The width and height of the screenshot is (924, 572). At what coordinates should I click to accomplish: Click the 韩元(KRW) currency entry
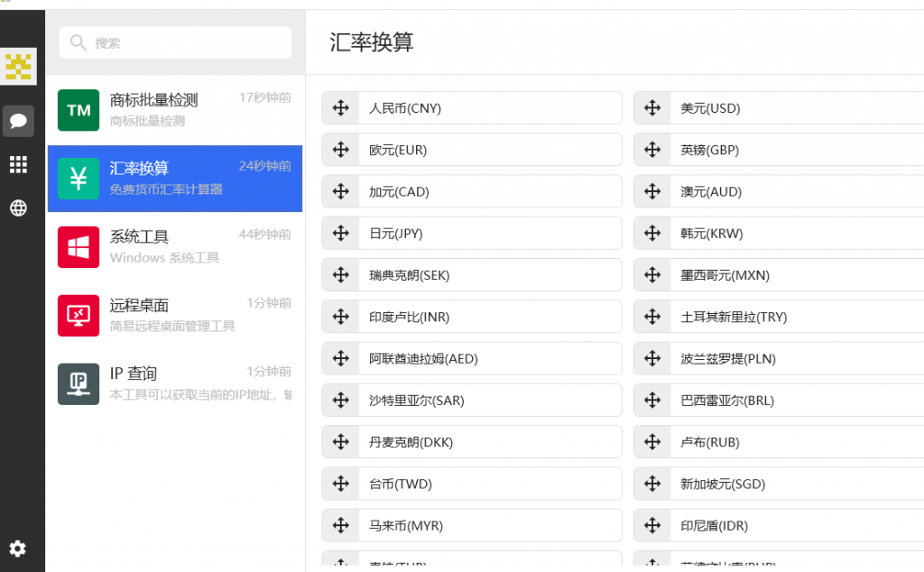[x=782, y=233]
